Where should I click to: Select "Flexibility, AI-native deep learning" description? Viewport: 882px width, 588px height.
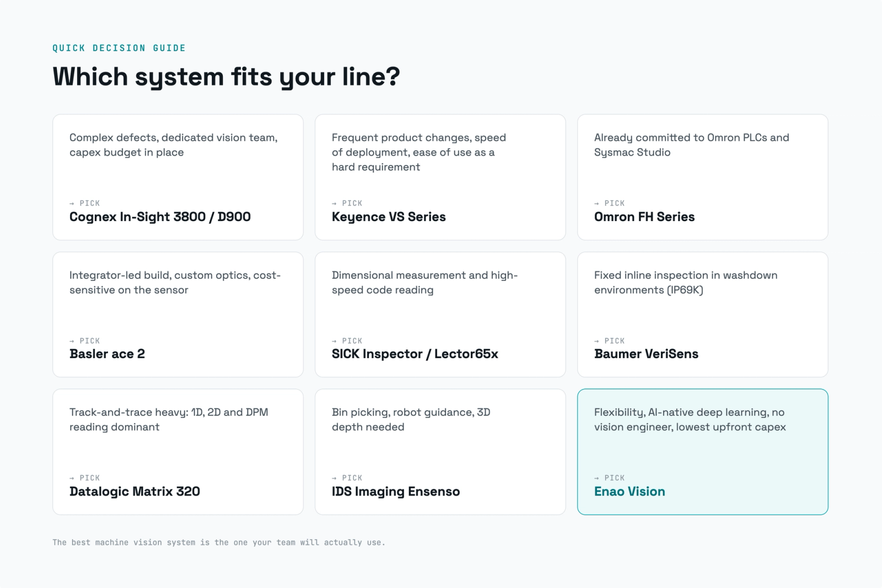click(x=690, y=419)
